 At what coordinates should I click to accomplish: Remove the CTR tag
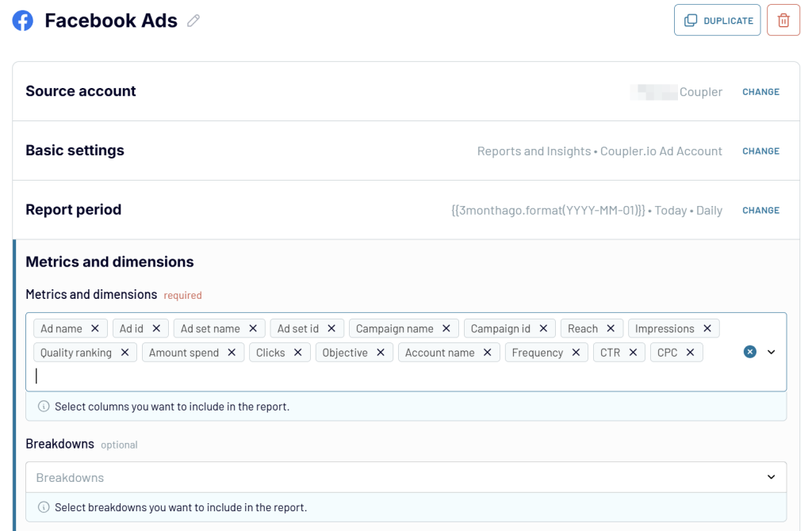point(633,353)
